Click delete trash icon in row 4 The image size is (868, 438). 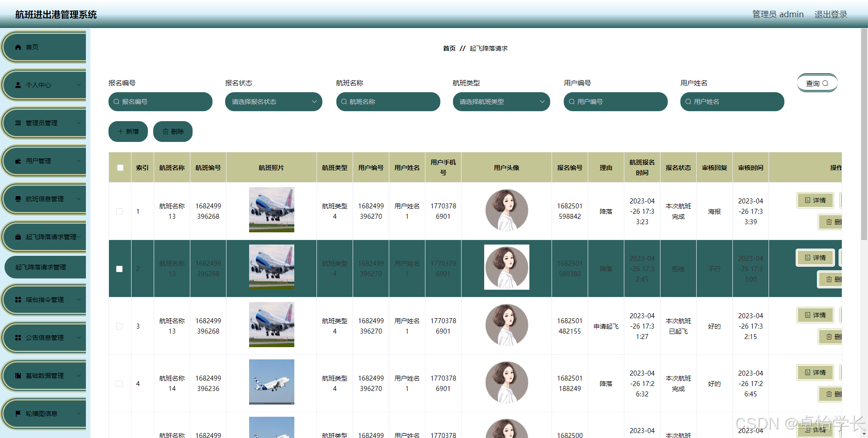(x=829, y=394)
